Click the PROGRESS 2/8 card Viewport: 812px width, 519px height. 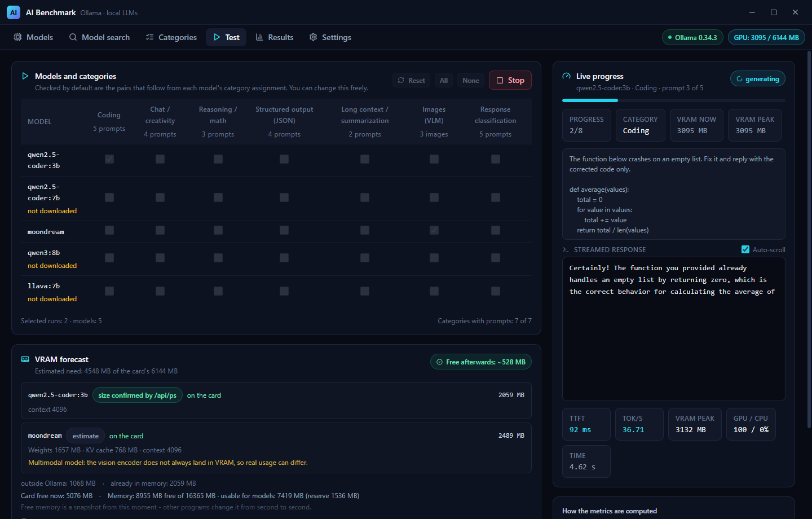[x=586, y=125]
